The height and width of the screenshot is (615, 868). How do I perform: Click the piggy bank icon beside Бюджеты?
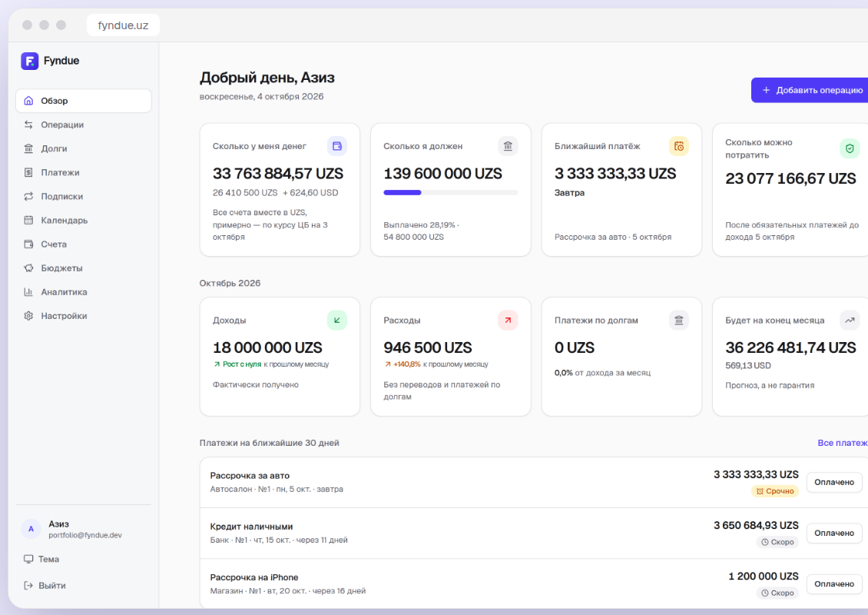[28, 268]
